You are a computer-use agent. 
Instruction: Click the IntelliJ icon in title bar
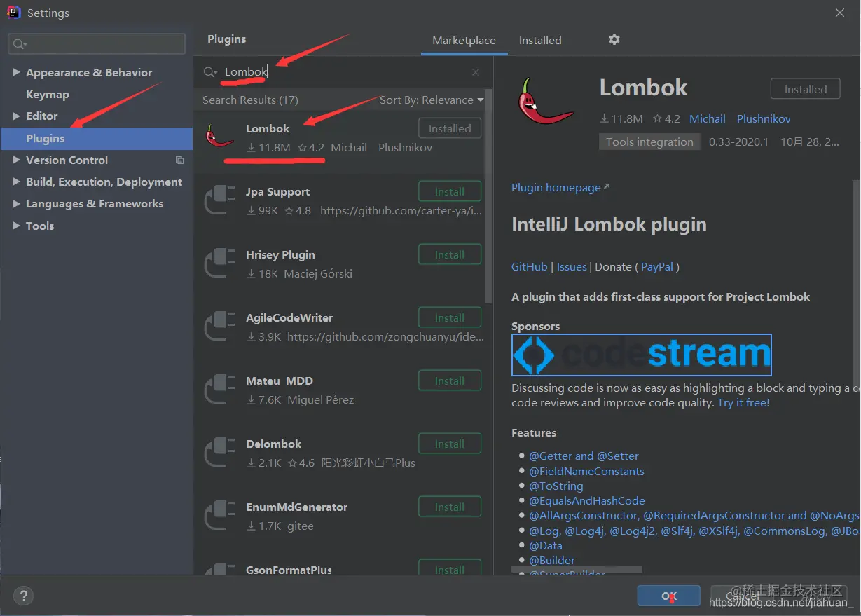(x=13, y=13)
